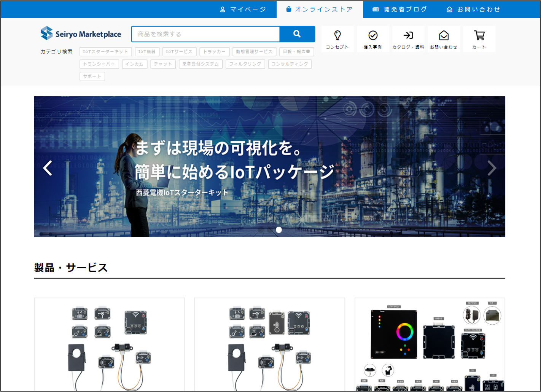Open the 開発者ブログ tab

[x=400, y=10]
